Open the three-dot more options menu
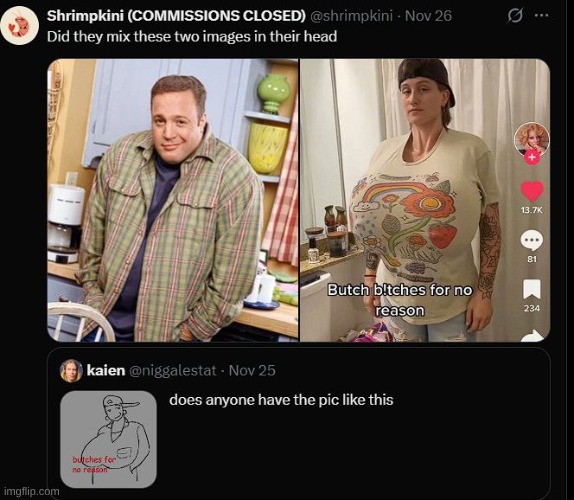The width and height of the screenshot is (574, 500). point(541,16)
